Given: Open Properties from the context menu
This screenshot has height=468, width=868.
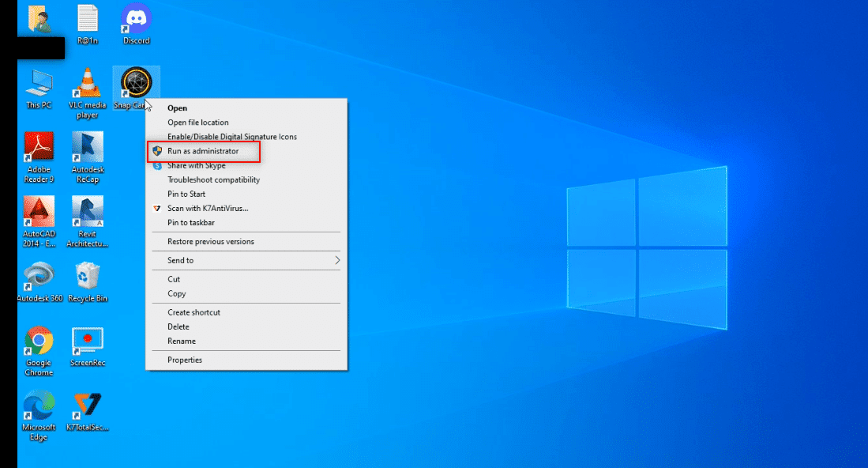Looking at the screenshot, I should tap(185, 360).
